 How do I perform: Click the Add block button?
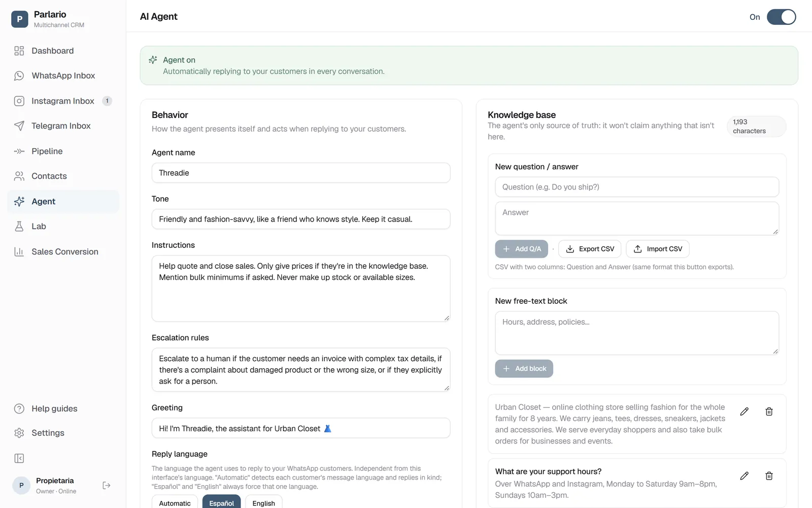click(x=524, y=369)
